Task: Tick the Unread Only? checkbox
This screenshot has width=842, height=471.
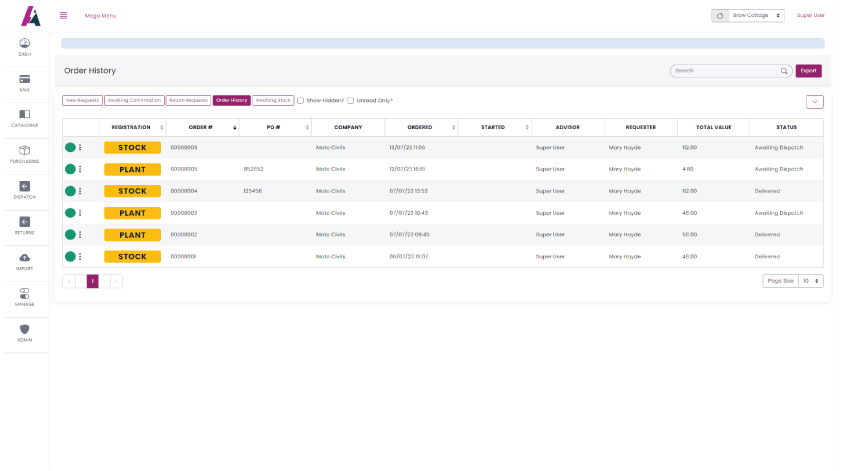Action: [351, 100]
